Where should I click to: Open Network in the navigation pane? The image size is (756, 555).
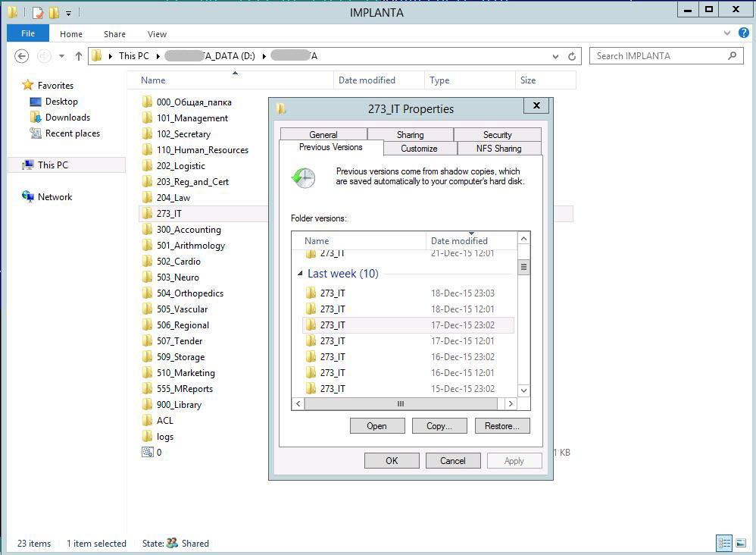tap(55, 197)
